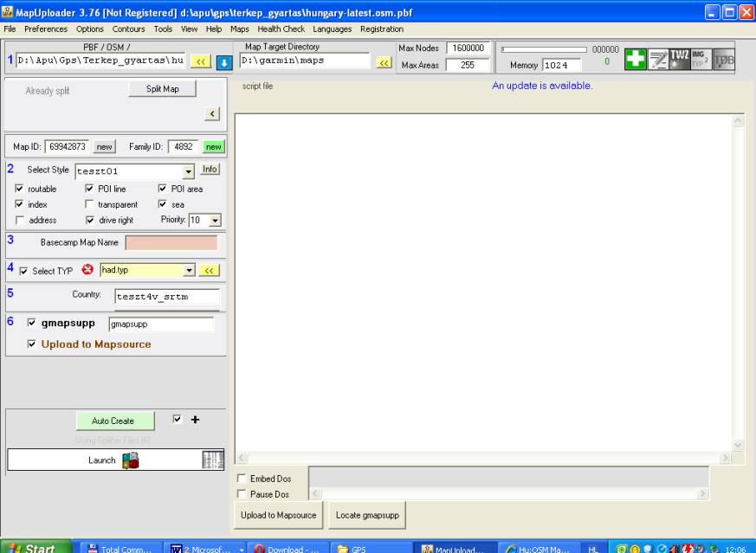
Task: Tick the Embed Dos checkbox
Action: [242, 479]
